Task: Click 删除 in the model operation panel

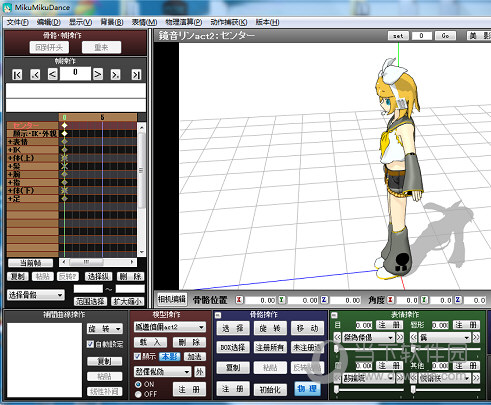Action: click(x=189, y=342)
